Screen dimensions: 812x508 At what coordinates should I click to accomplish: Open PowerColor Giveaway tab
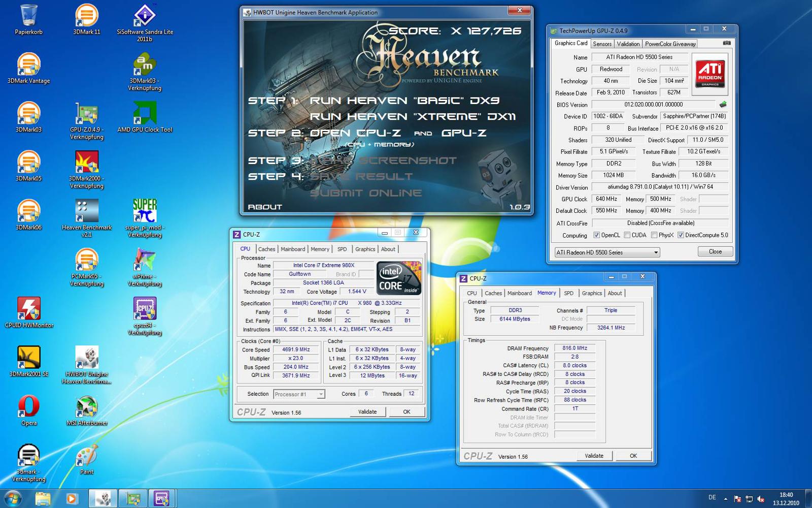[x=670, y=44]
